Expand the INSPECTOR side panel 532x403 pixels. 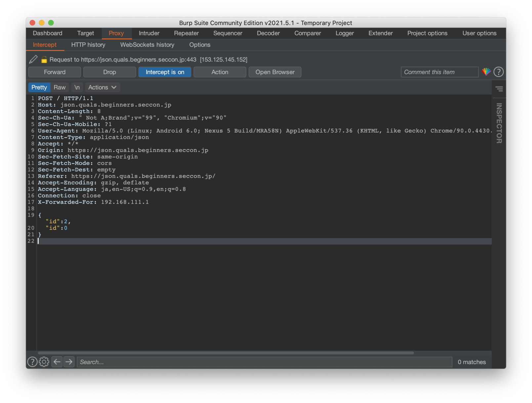[499, 123]
